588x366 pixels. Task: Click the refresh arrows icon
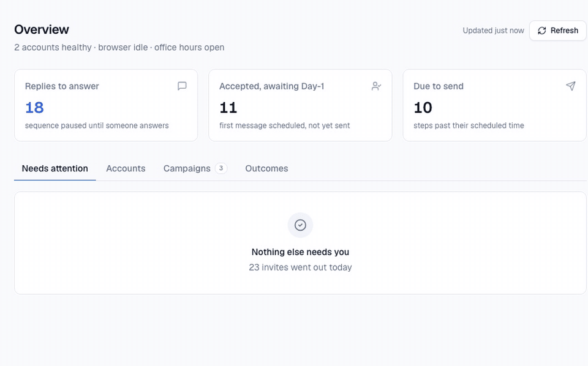point(542,31)
